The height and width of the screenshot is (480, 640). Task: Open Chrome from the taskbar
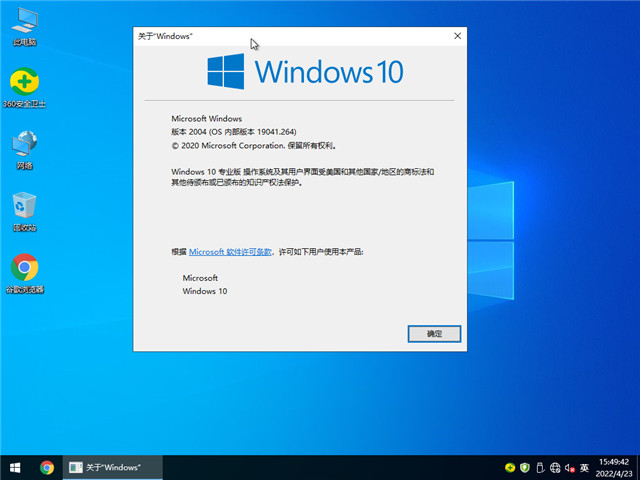(47, 467)
